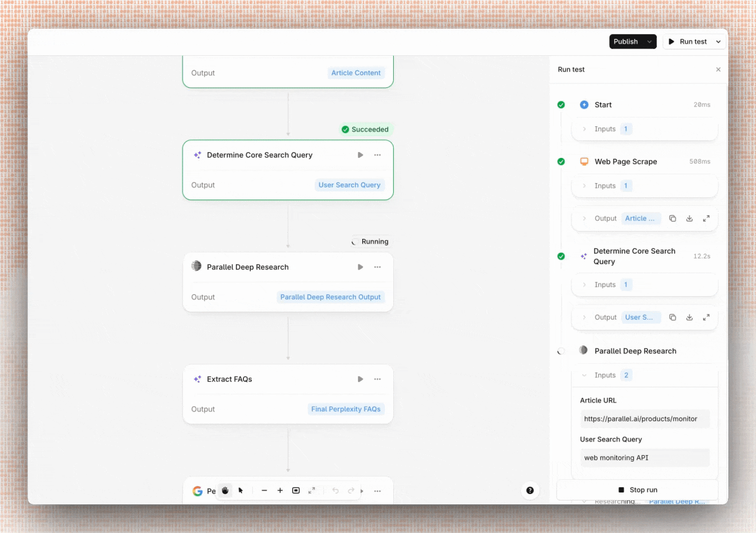Click the Stop run button
This screenshot has width=756, height=533.
click(638, 490)
